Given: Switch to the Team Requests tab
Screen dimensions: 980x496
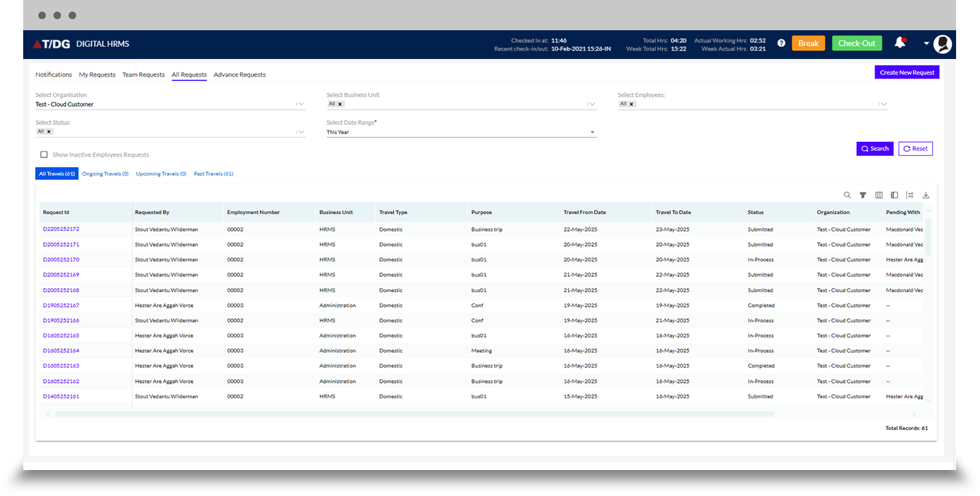Looking at the screenshot, I should coord(143,74).
